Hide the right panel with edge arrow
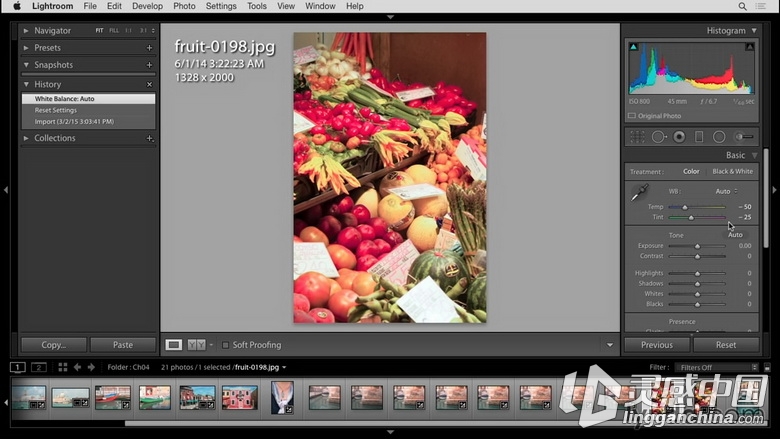The height and width of the screenshot is (439, 780). (x=774, y=189)
